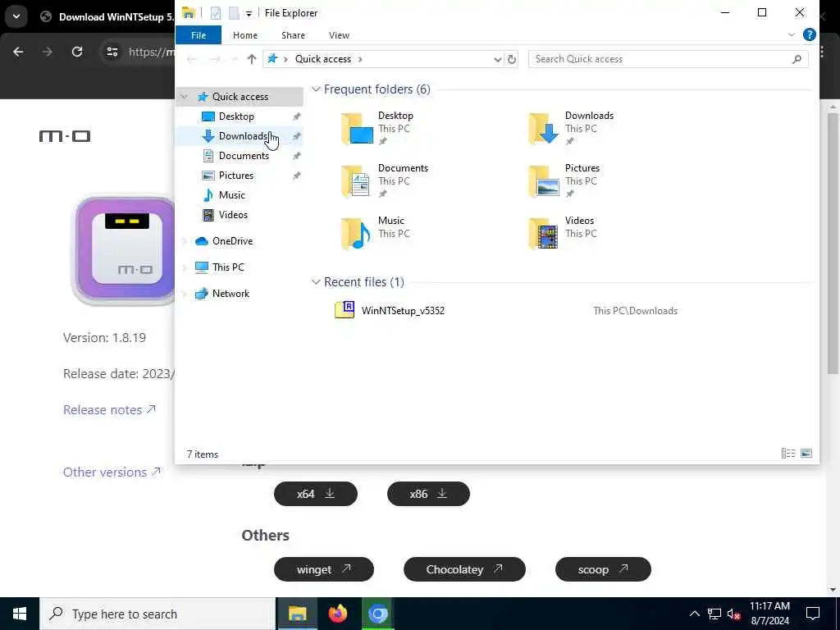The image size is (840, 630).
Task: Collapse the Quick access tree node
Action: (185, 97)
